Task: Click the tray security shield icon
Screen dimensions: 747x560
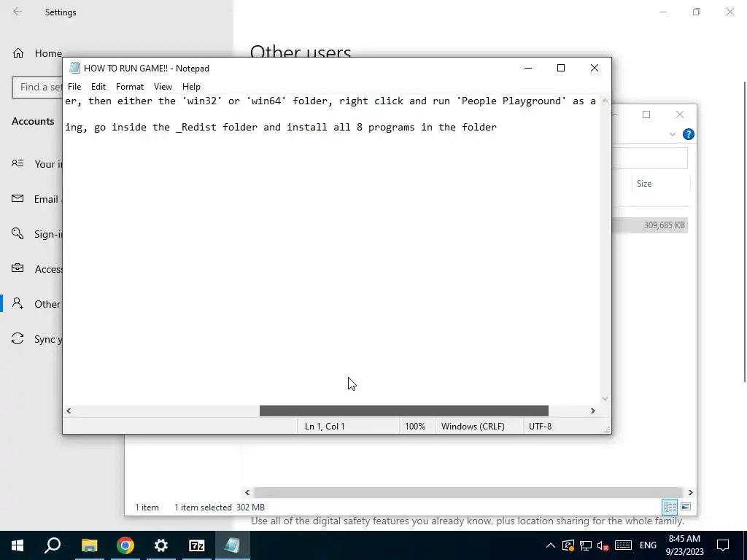Action: coord(568,545)
